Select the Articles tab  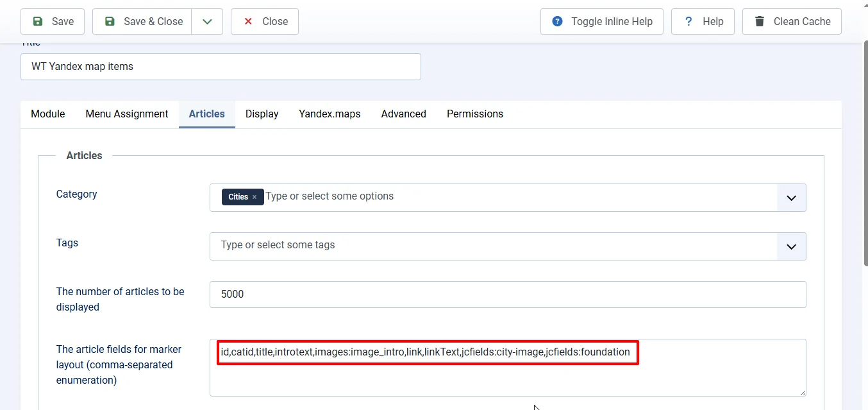pyautogui.click(x=206, y=114)
